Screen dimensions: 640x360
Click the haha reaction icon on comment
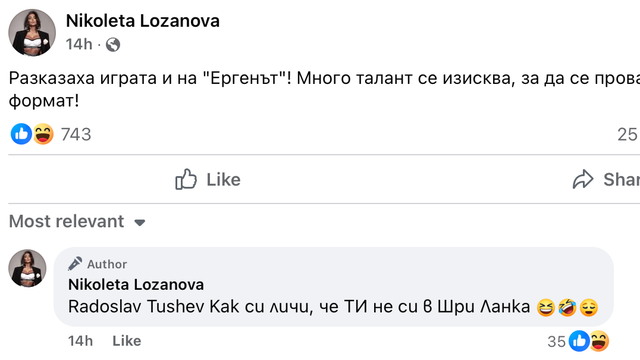(x=599, y=341)
